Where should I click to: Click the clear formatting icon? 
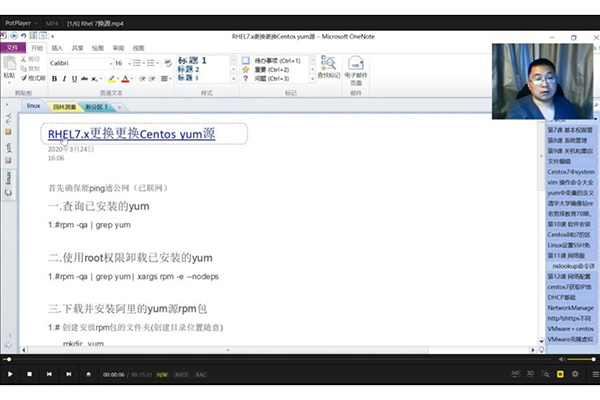(x=168, y=63)
